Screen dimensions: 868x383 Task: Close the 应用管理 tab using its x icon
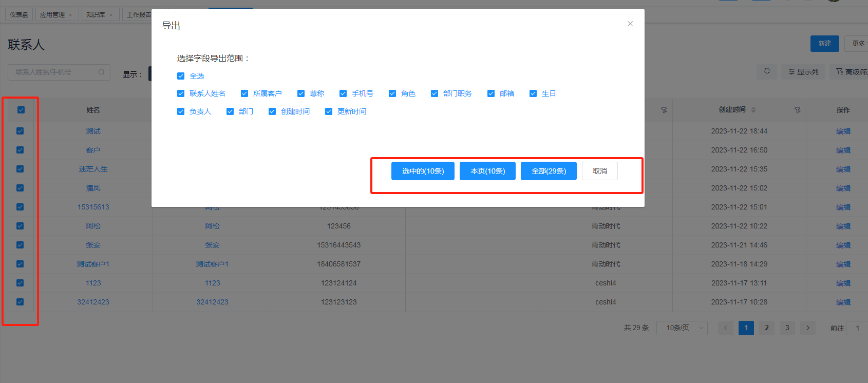pyautogui.click(x=70, y=15)
